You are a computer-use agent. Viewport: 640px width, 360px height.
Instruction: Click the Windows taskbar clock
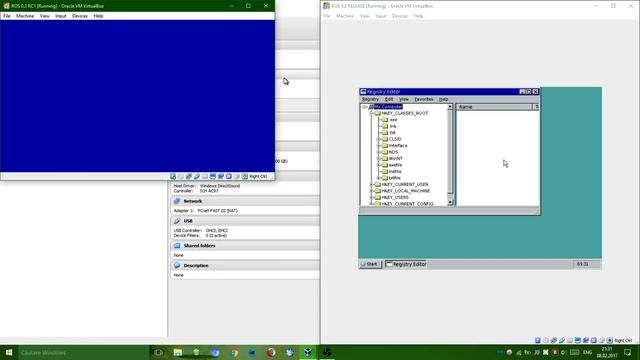[x=607, y=352]
